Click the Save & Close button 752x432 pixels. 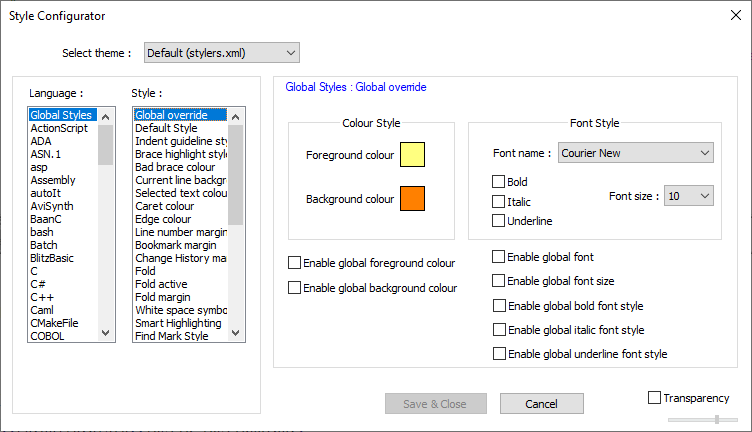pyautogui.click(x=435, y=404)
